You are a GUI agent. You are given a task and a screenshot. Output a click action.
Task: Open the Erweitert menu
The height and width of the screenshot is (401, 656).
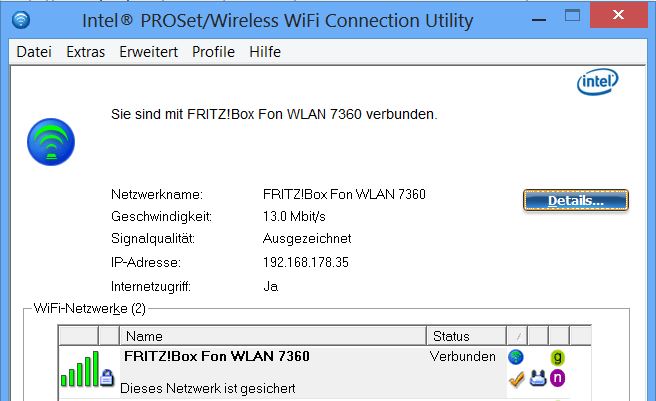click(149, 52)
